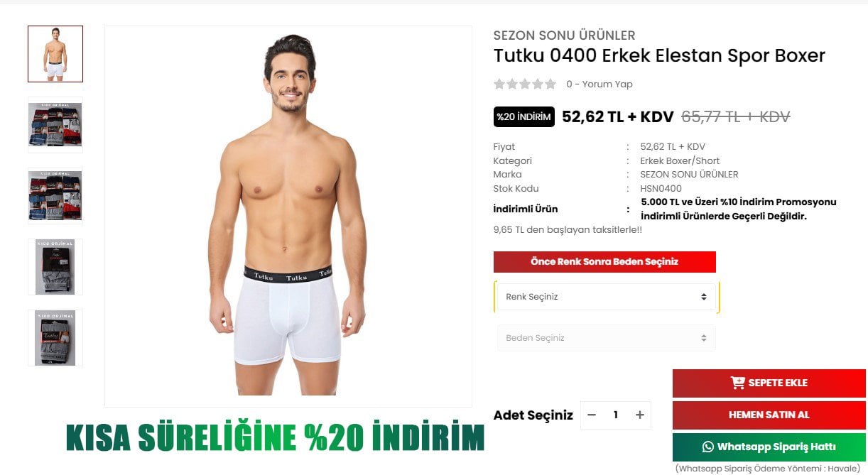Click the Whatsapp Sipariş Hattı button
868x475 pixels.
(x=769, y=447)
